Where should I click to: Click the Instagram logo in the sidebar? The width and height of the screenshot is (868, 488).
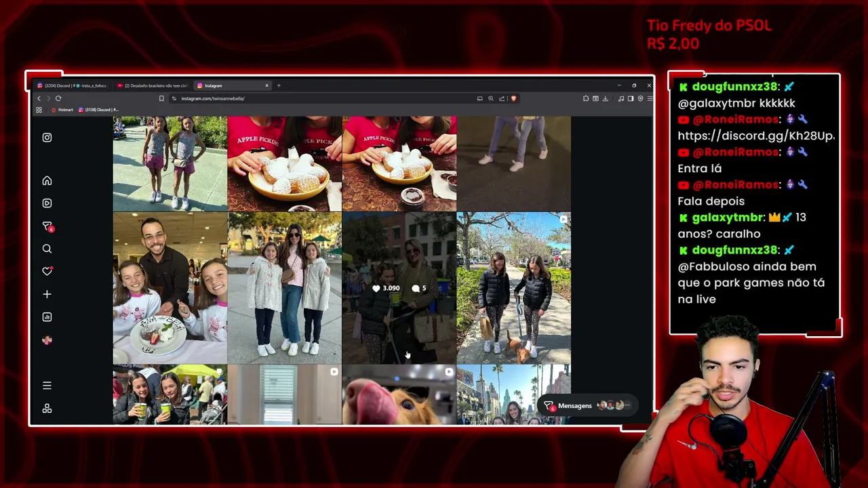pos(47,138)
